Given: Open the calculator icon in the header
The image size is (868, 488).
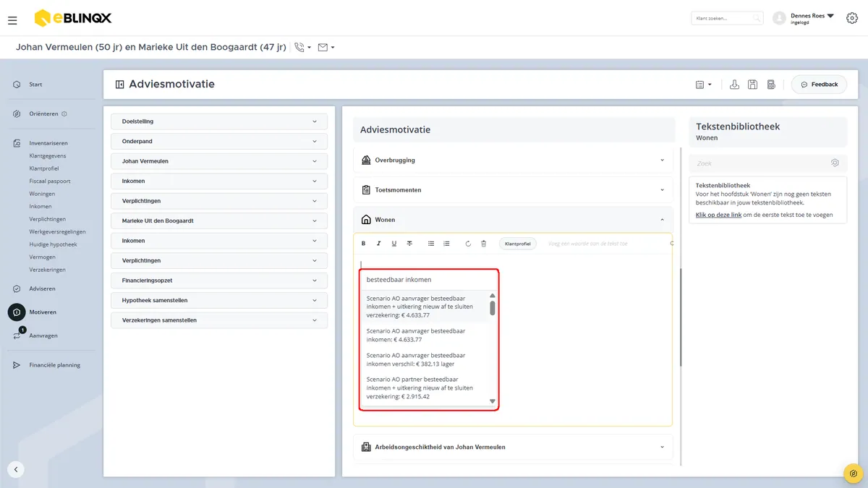Looking at the screenshot, I should [x=771, y=85].
